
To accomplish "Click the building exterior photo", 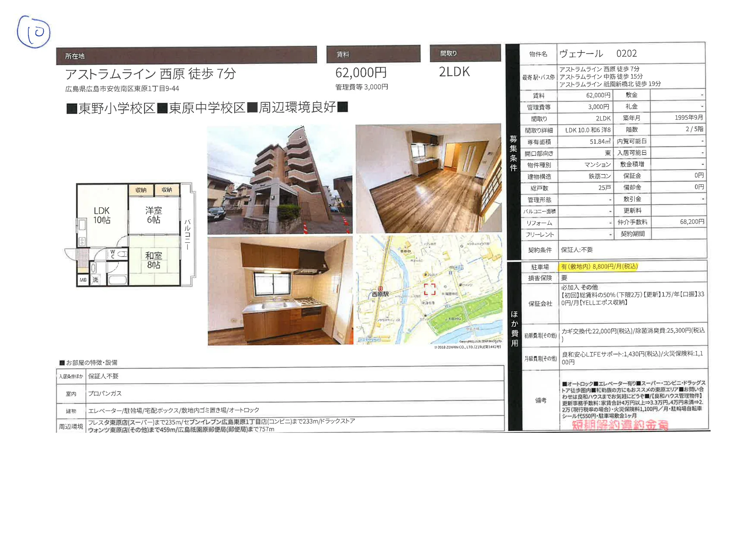I will pyautogui.click(x=280, y=179).
